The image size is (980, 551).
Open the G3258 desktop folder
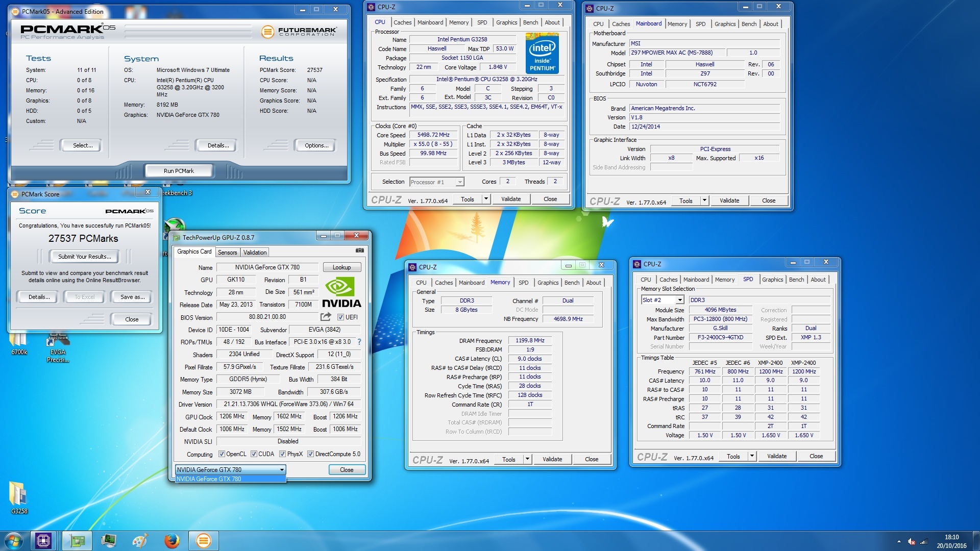[x=19, y=498]
